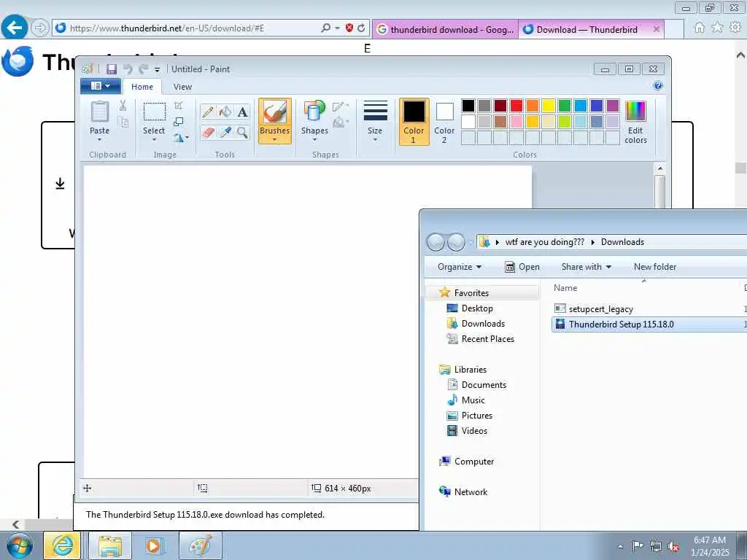This screenshot has height=560, width=747.
Task: Click New folder in Explorer toolbar
Action: pyautogui.click(x=654, y=267)
